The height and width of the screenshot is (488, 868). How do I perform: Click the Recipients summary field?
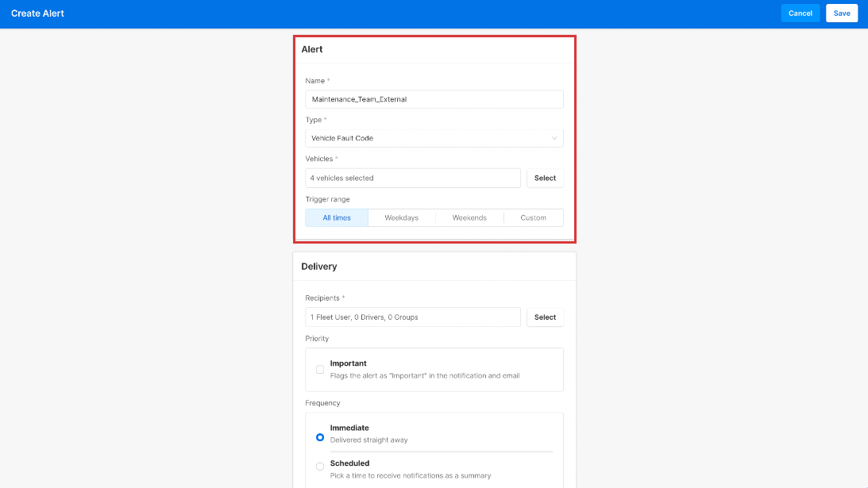tap(412, 317)
